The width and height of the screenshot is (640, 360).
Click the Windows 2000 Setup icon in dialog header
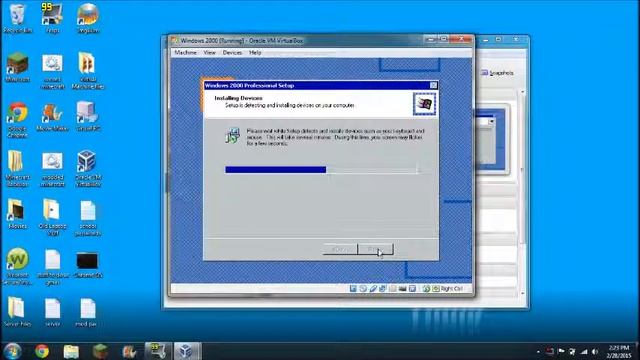(424, 104)
